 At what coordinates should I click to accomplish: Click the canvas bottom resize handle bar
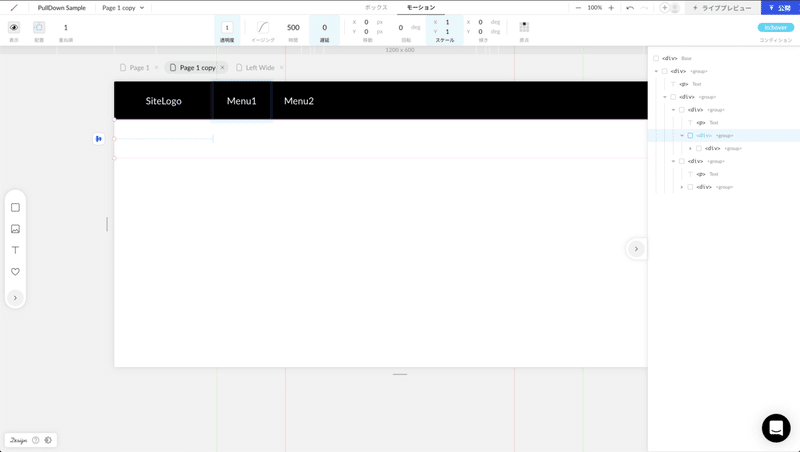(x=400, y=374)
